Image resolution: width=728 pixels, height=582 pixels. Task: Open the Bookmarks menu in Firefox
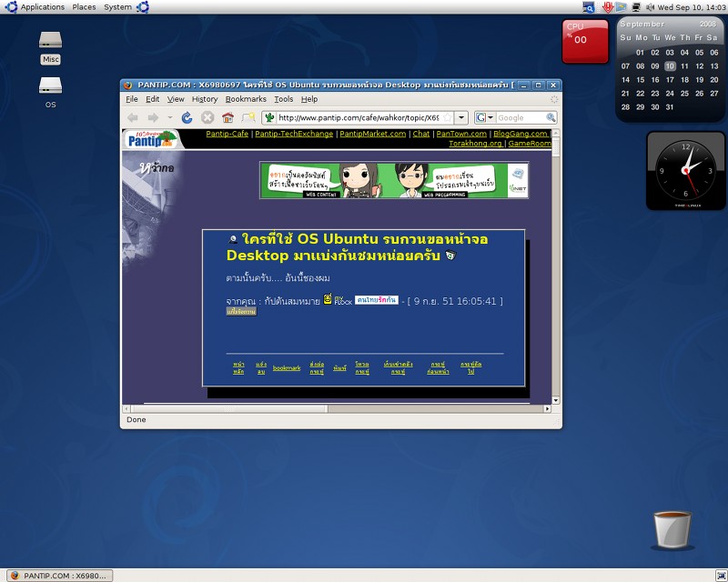click(x=246, y=99)
